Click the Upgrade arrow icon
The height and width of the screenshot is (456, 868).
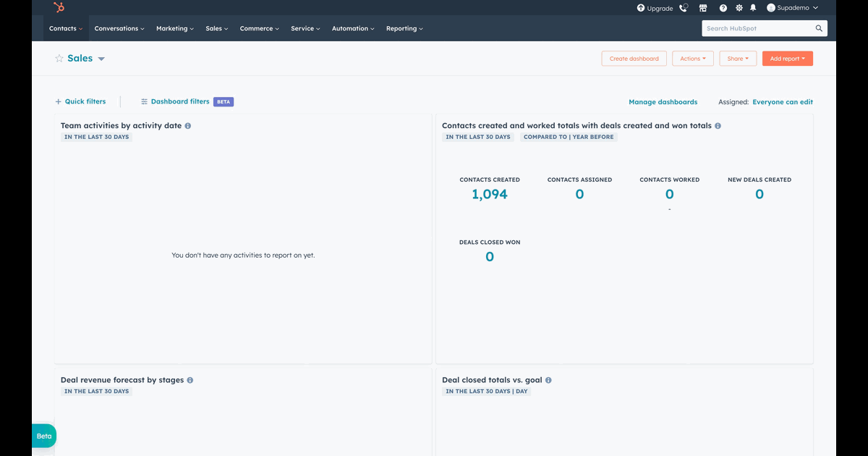coord(640,8)
